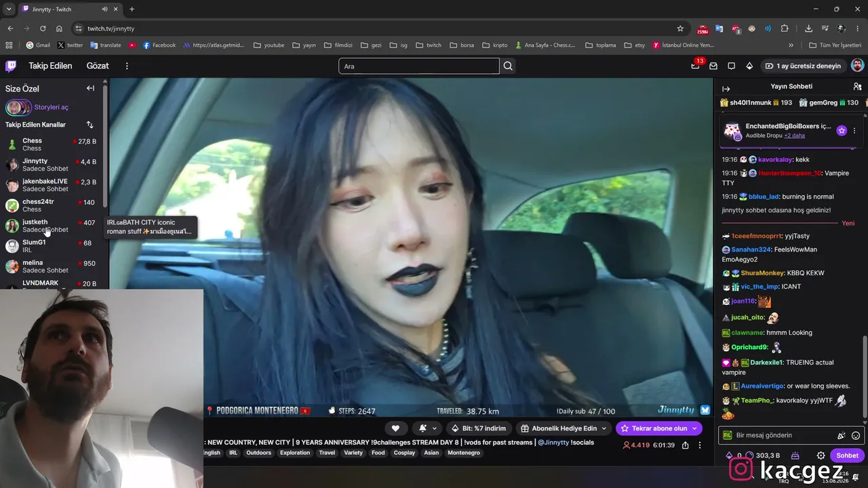This screenshot has height=488, width=868.
Task: Click the chat scrollbar
Action: (864, 378)
